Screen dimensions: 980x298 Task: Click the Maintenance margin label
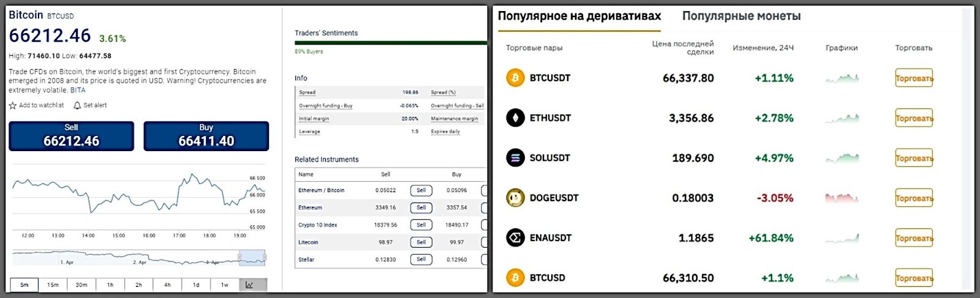coord(454,119)
